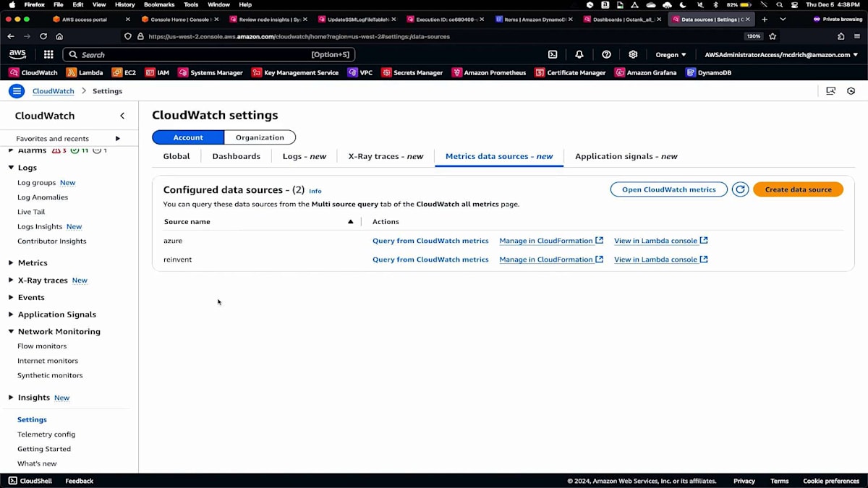Open the IAM shortcut in services bar
Screen dimensions: 868x488
[158, 72]
